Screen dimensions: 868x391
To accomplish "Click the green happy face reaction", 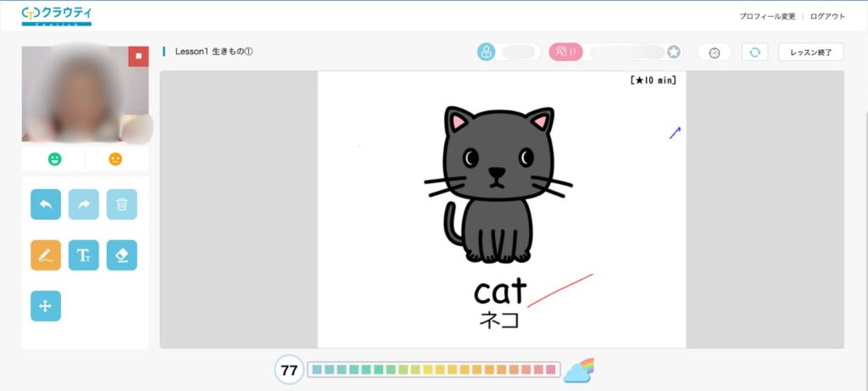I will click(54, 159).
